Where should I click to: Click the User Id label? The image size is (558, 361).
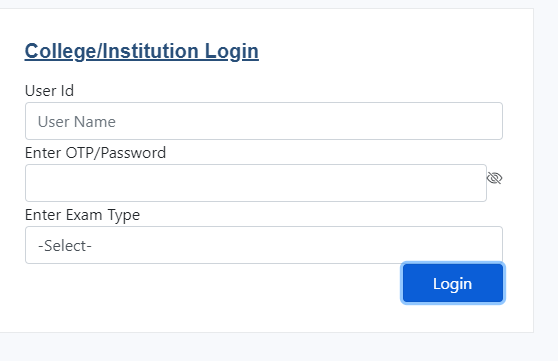(49, 91)
